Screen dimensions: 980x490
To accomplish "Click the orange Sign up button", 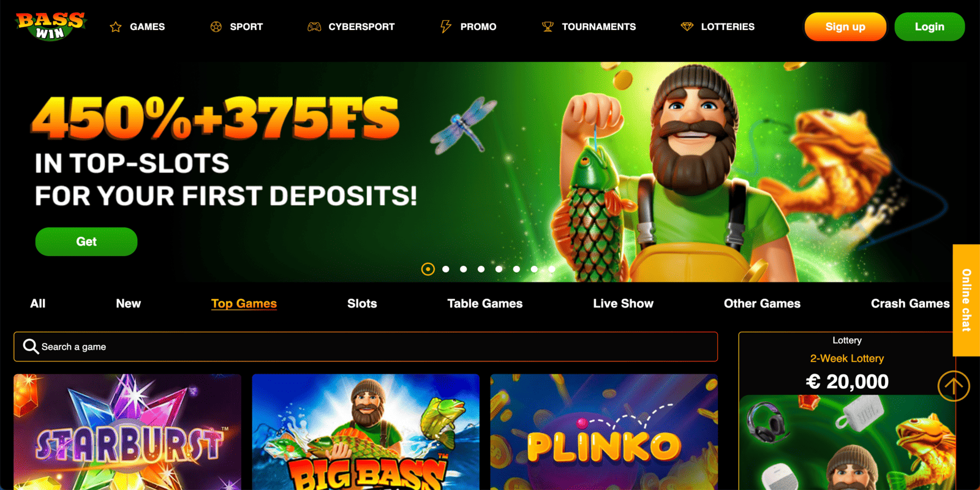I will [845, 27].
